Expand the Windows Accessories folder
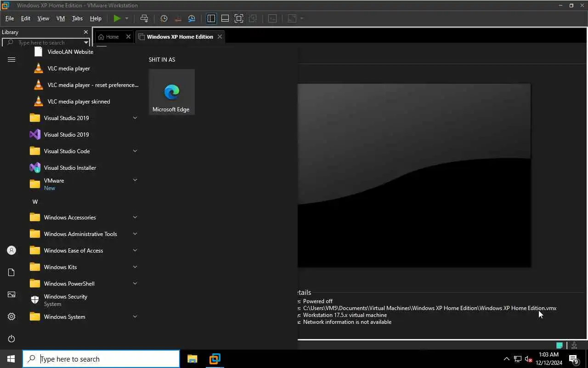The width and height of the screenshot is (588, 368). pyautogui.click(x=83, y=217)
